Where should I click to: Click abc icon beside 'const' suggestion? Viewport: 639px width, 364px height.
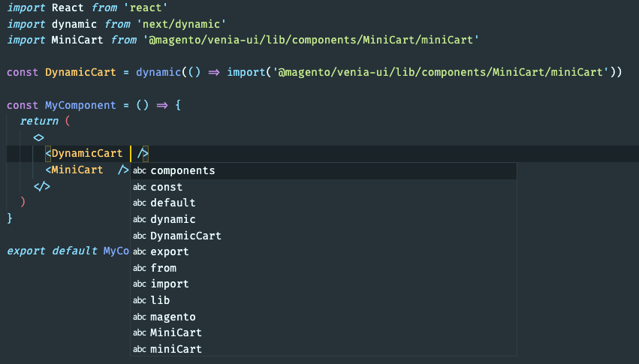click(x=140, y=187)
